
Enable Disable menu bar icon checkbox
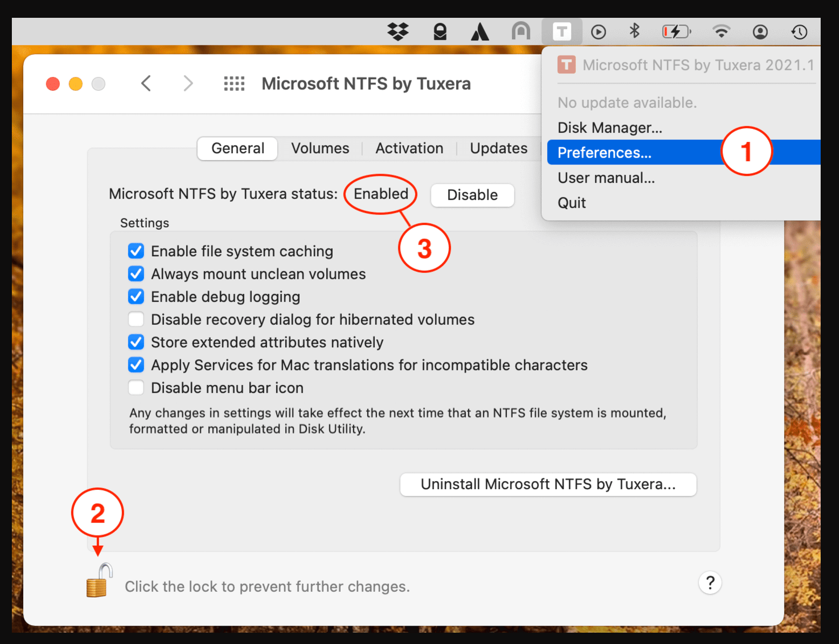(136, 388)
